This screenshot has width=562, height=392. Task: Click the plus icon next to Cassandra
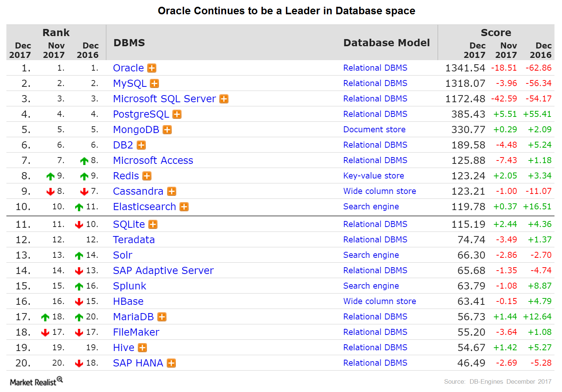click(x=172, y=191)
